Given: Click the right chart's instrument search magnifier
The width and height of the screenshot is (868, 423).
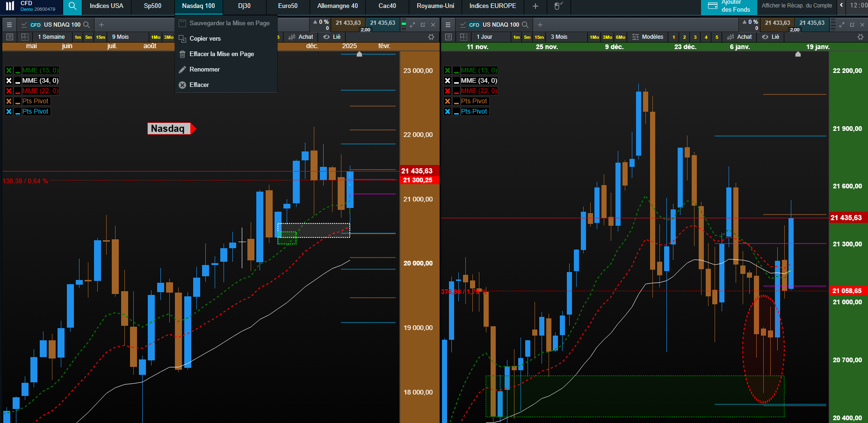Looking at the screenshot, I should point(525,25).
